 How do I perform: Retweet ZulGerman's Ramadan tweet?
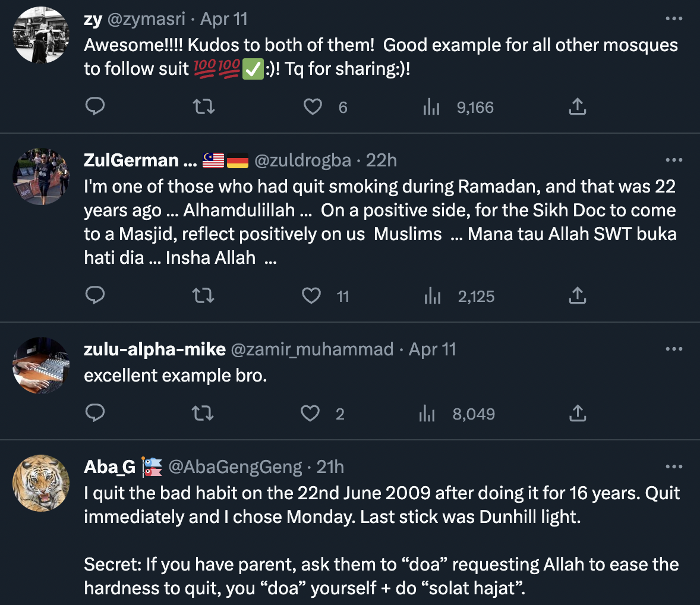click(x=204, y=295)
